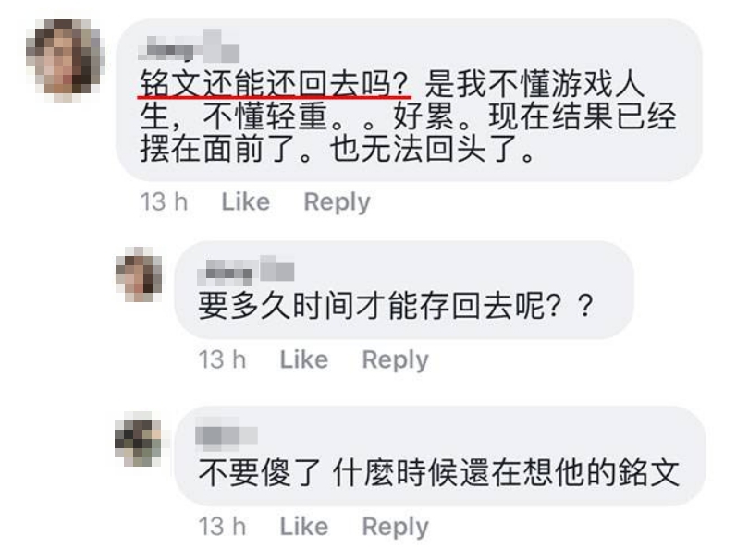Screen dimensions: 749x560
Task: Like the reply asking 要多久时间才能存回去呢
Action: [304, 359]
